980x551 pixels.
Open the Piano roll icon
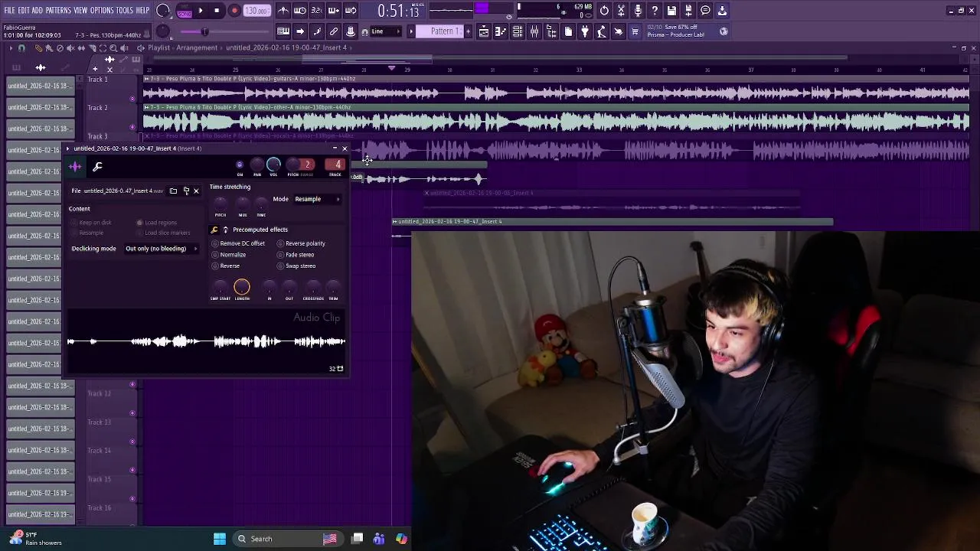[501, 31]
